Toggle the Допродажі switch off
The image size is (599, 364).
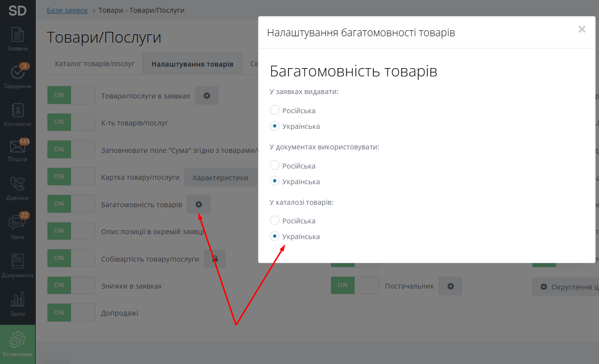coord(71,313)
